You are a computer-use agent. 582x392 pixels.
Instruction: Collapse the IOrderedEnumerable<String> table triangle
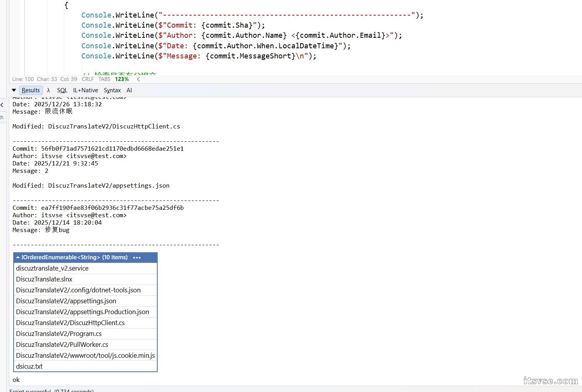18,257
